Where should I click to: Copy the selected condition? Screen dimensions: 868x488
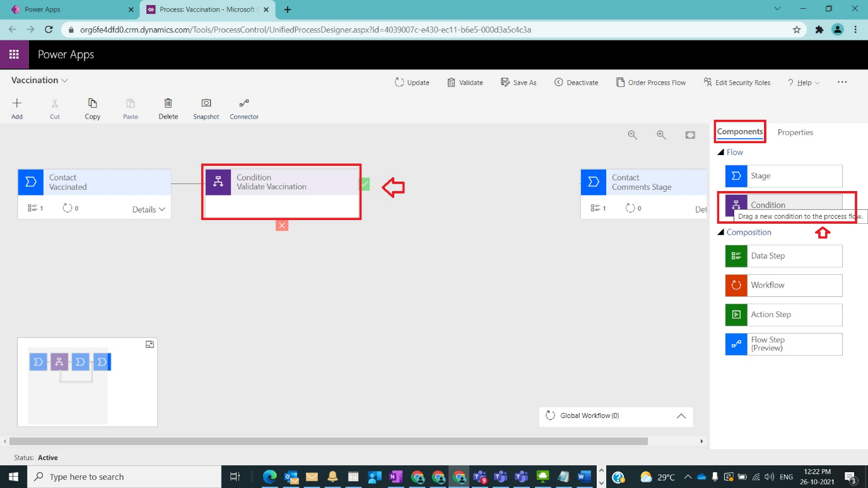92,107
